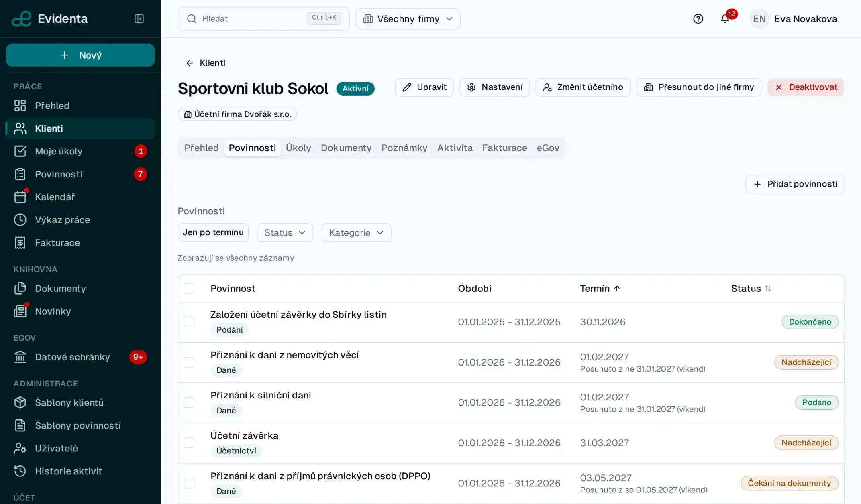The height and width of the screenshot is (504, 861).
Task: Click the Novinky newspaper icon
Action: click(20, 311)
